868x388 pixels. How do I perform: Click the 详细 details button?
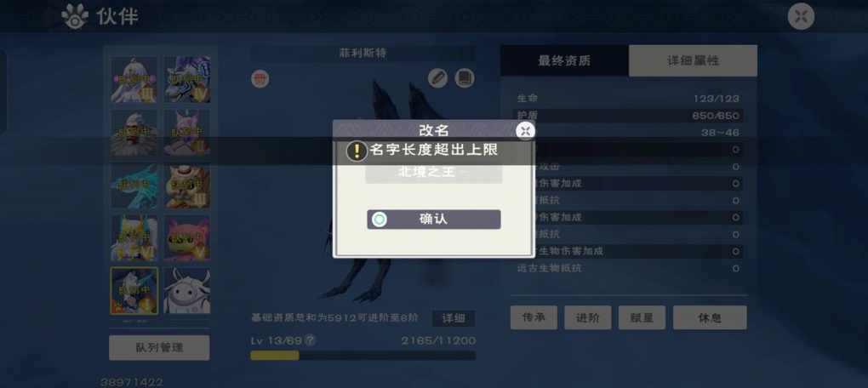(454, 318)
